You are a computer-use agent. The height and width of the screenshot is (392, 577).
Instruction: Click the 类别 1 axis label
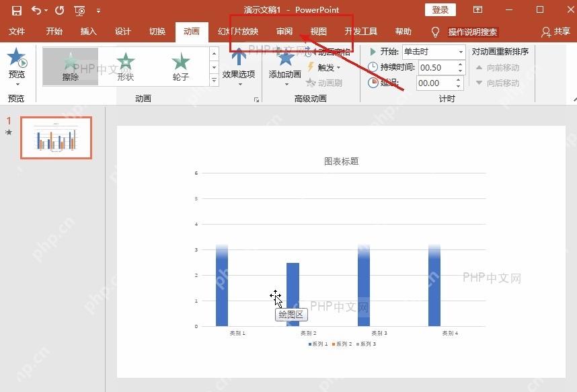[x=237, y=333]
